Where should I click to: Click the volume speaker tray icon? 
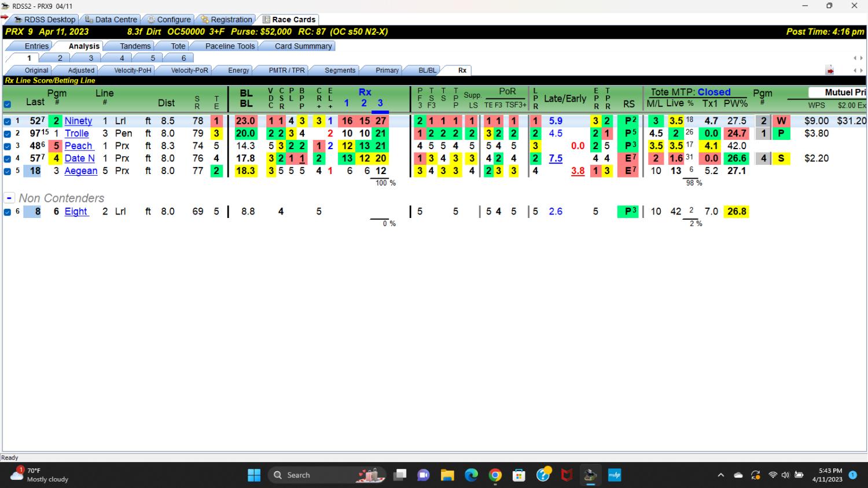[x=785, y=475]
